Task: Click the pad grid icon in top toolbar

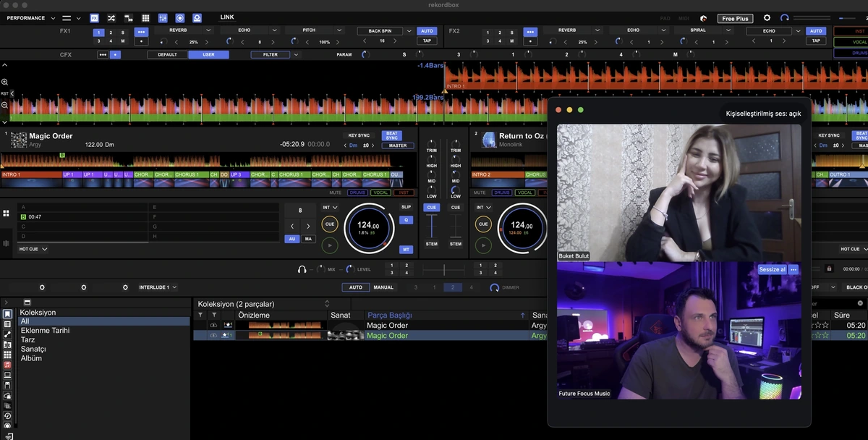Action: pos(145,18)
